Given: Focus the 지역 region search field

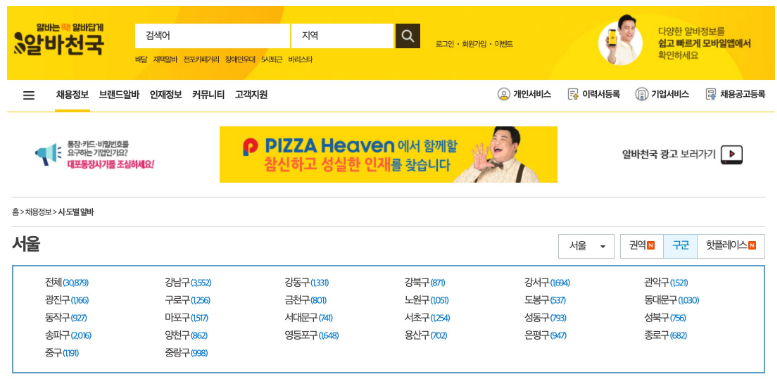Looking at the screenshot, I should pyautogui.click(x=342, y=36).
